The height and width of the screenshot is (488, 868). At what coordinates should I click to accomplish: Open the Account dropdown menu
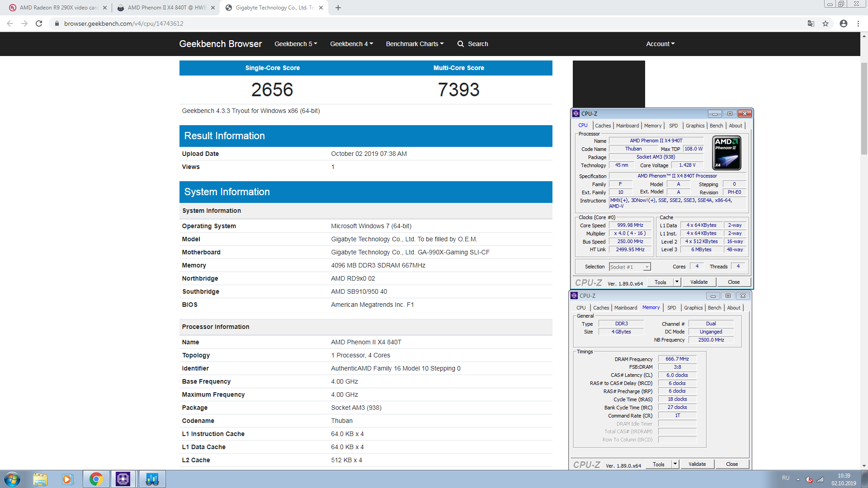(660, 44)
